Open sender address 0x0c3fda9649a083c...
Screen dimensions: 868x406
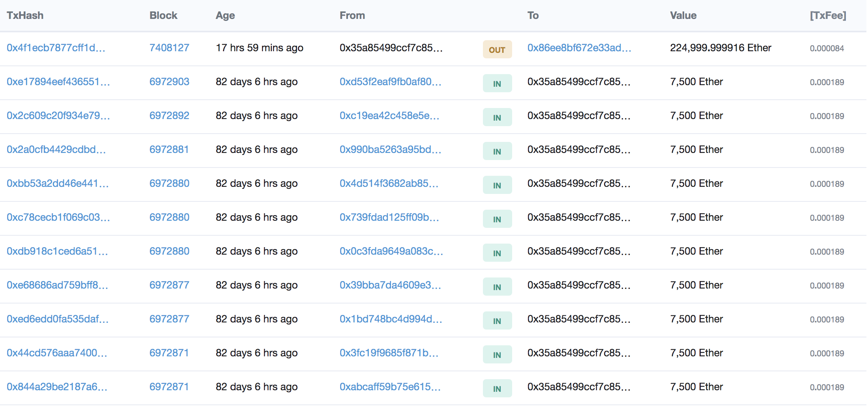tap(392, 251)
